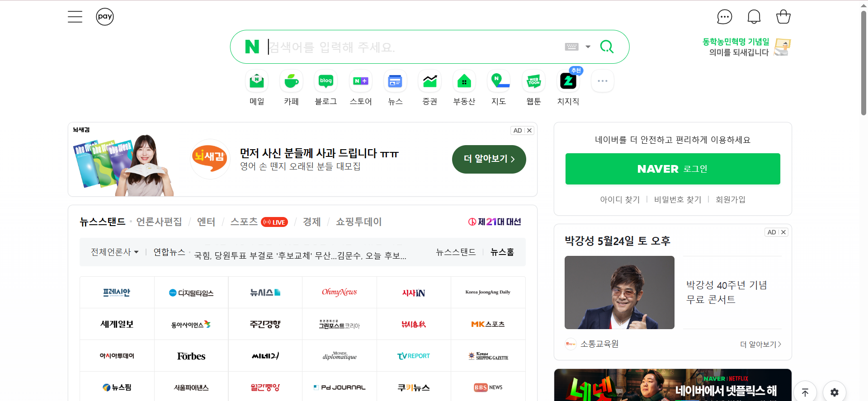Screen dimensions: 868x401
Task: Open 블로그 shortcut icon
Action: click(x=326, y=81)
